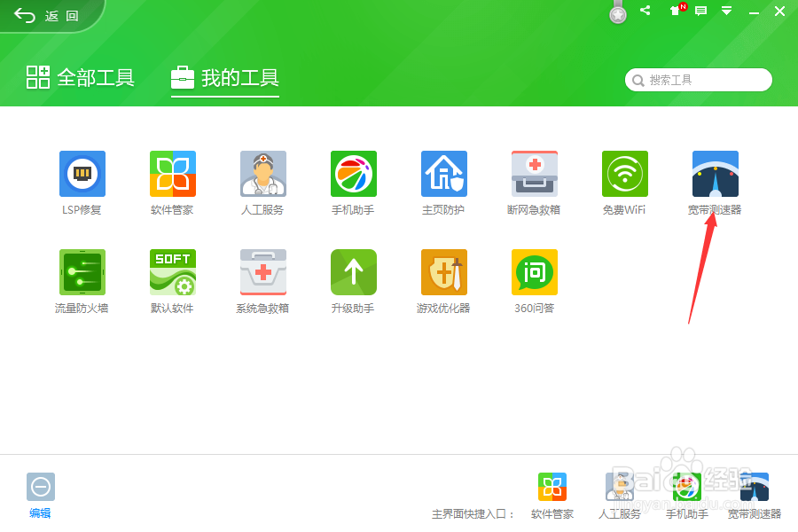Open the titlebar dropdown arrow menu
This screenshot has width=798, height=532.
coord(728,11)
